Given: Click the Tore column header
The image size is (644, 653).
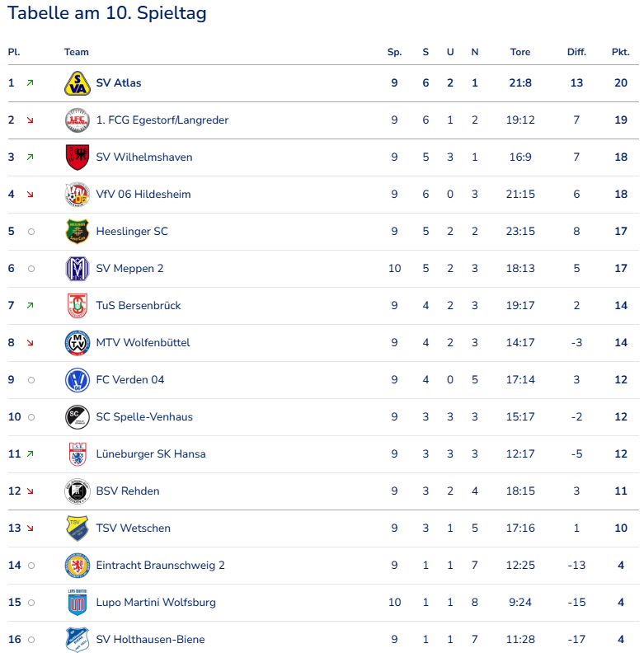Looking at the screenshot, I should 520,52.
